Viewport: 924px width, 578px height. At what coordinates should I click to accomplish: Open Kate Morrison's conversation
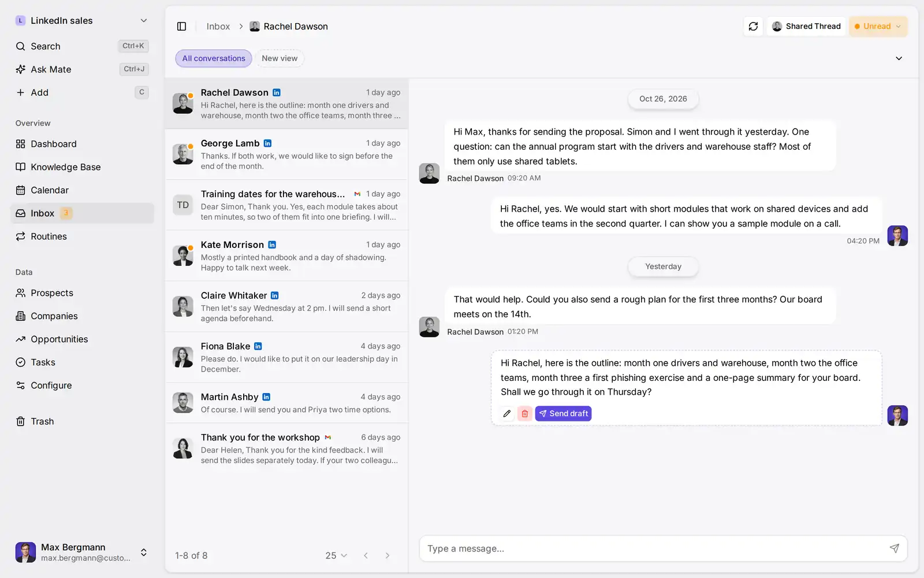(x=287, y=256)
